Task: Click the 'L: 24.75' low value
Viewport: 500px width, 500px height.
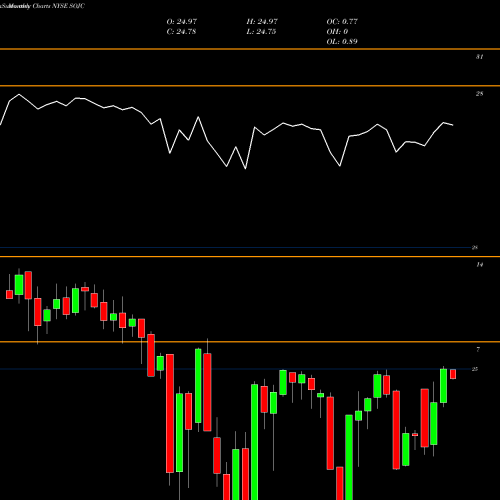Action: pos(261,31)
